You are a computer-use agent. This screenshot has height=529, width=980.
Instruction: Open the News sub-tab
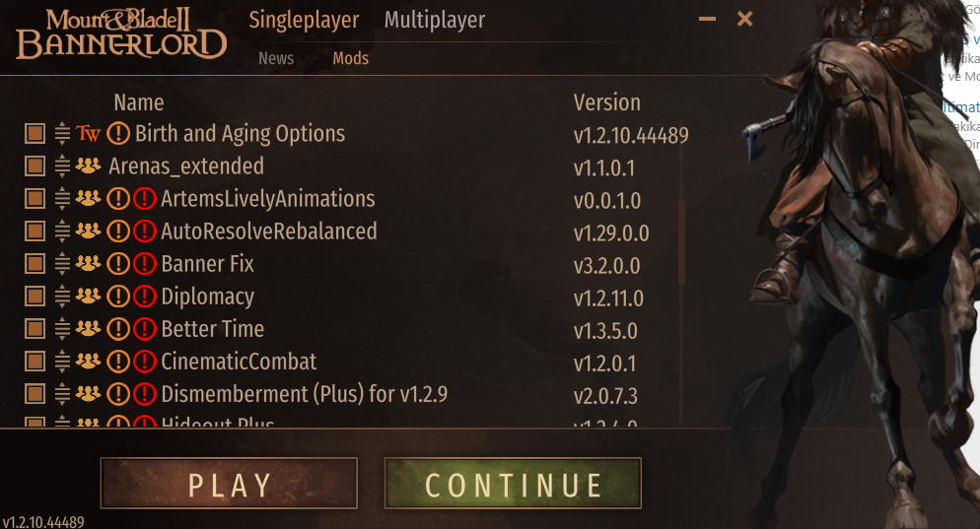[x=276, y=58]
